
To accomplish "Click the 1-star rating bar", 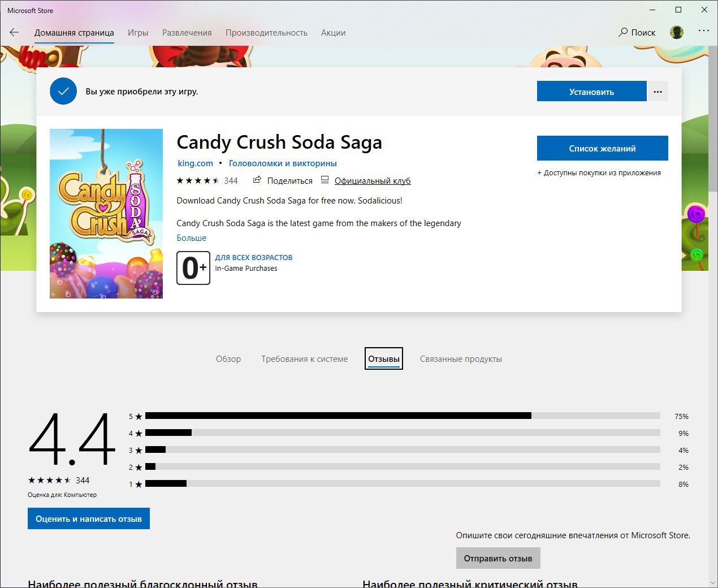I will point(403,483).
